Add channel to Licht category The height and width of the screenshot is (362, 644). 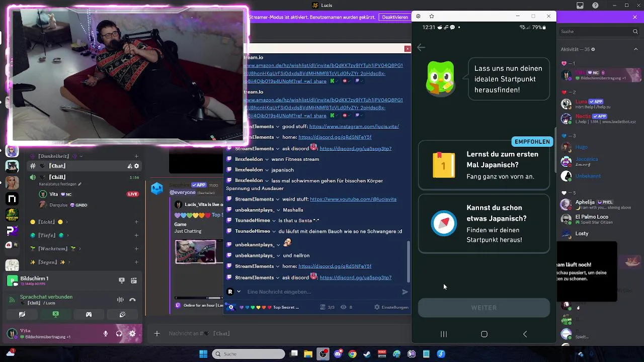(136, 222)
